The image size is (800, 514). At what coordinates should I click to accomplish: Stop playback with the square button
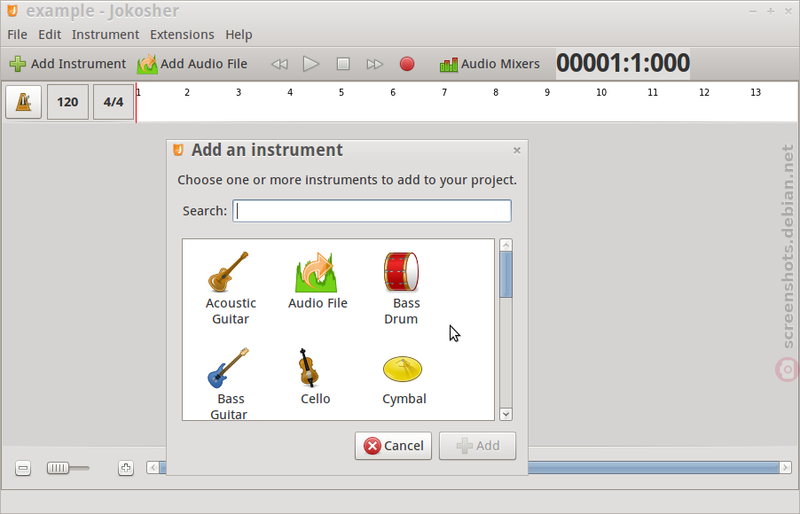click(343, 64)
